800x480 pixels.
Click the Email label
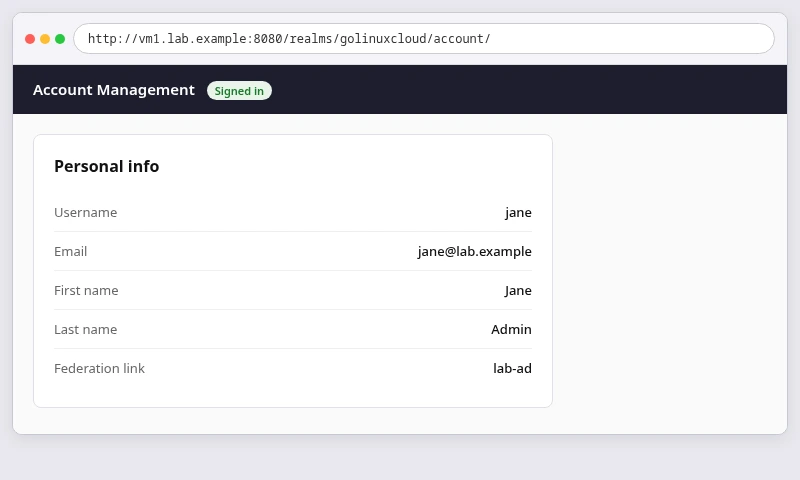[x=70, y=251]
